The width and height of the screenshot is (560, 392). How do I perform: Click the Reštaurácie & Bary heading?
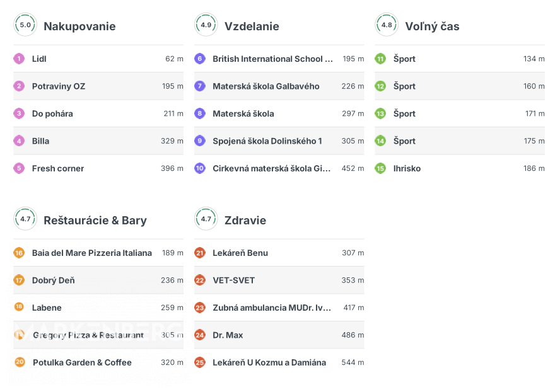95,221
